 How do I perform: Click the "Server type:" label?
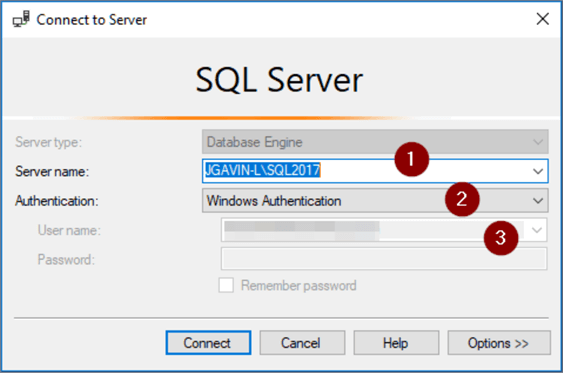(48, 143)
